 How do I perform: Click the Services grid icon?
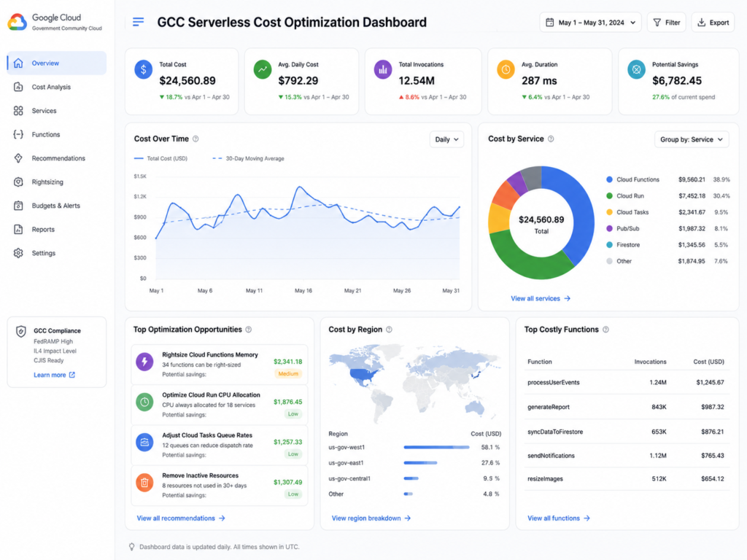click(x=18, y=111)
